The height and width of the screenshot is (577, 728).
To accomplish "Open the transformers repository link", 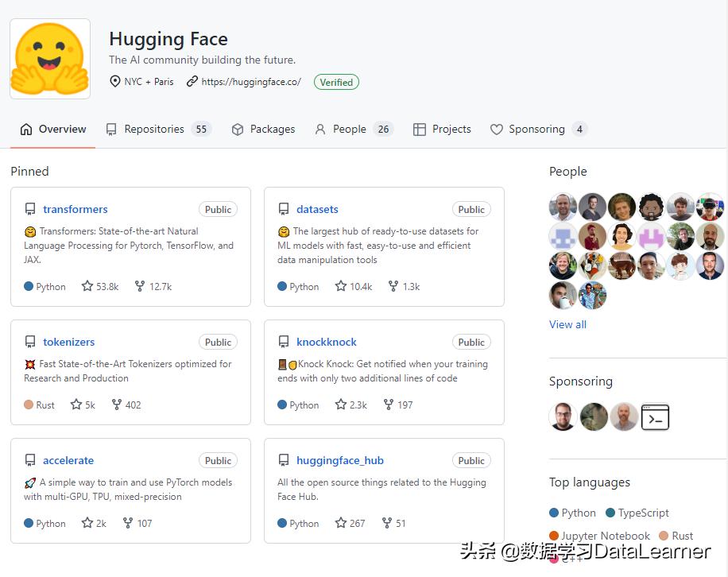I will (x=76, y=209).
